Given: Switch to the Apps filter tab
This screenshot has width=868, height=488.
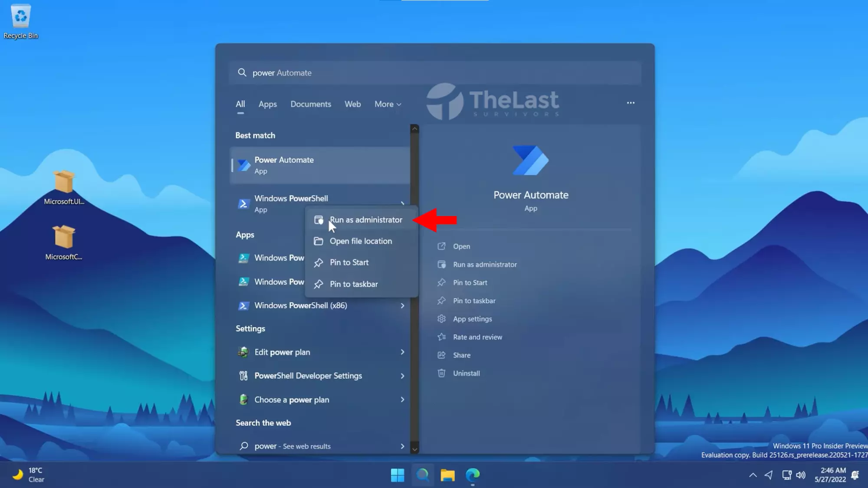Looking at the screenshot, I should point(267,104).
